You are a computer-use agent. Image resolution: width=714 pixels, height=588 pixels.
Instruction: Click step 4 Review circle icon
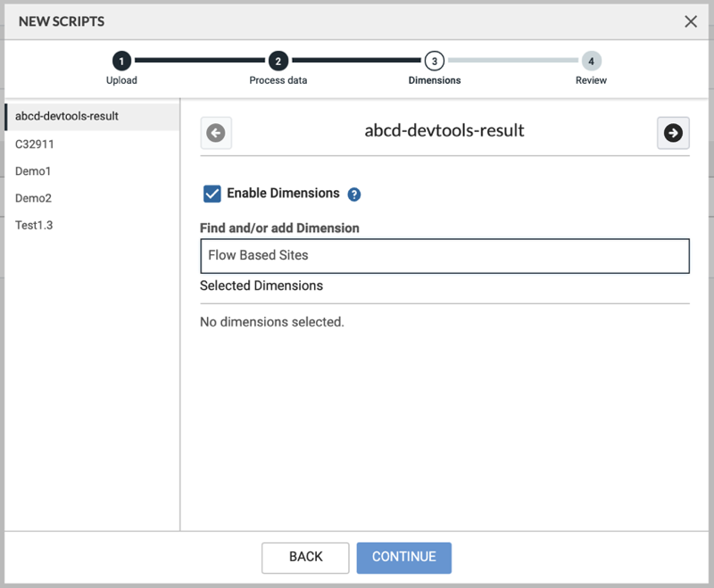(x=591, y=61)
